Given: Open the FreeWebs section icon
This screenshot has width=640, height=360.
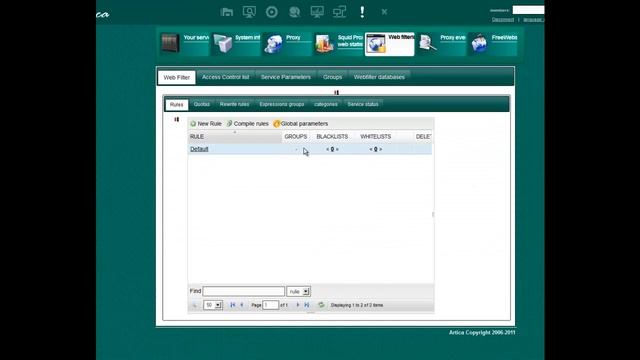Looking at the screenshot, I should tap(479, 44).
